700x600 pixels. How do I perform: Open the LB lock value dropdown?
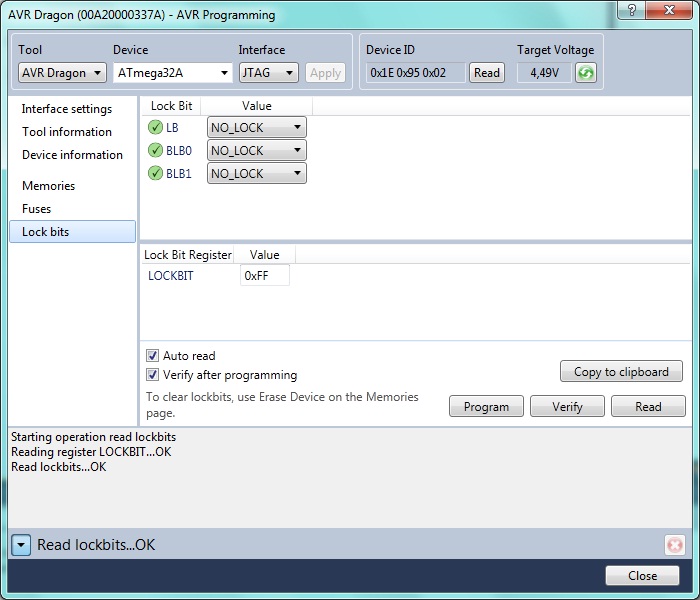coord(257,128)
